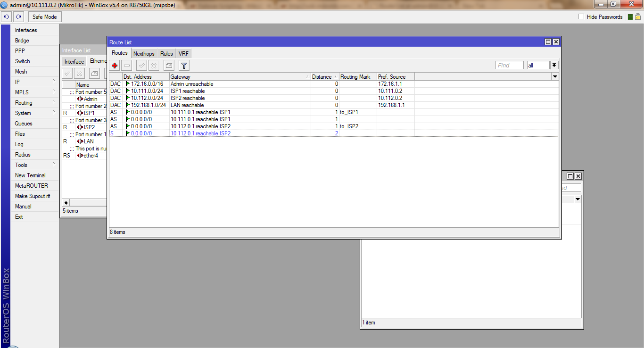644x348 pixels.
Task: Open the Route List column chooser arrow
Action: 555,76
